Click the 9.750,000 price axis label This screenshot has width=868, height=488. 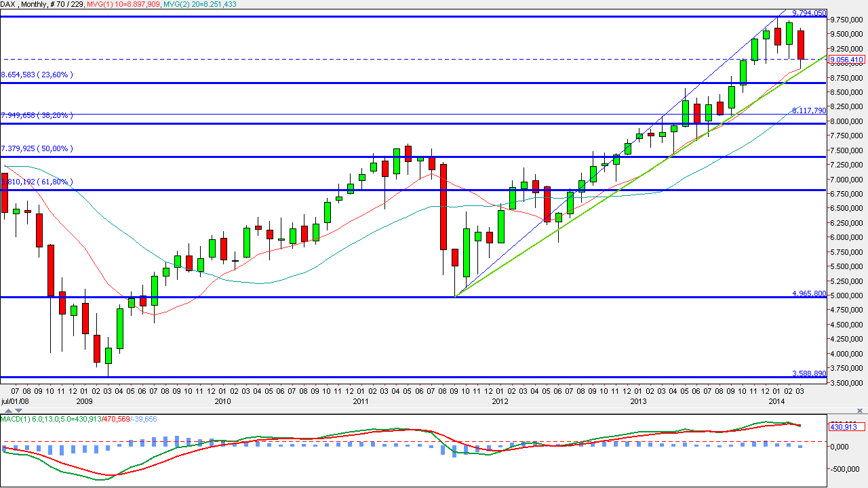coord(848,20)
